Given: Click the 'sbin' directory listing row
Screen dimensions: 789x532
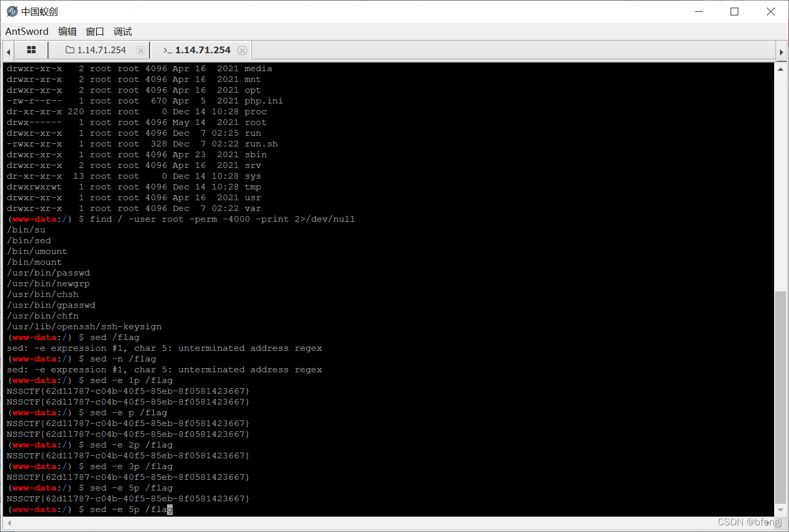Looking at the screenshot, I should click(137, 155).
